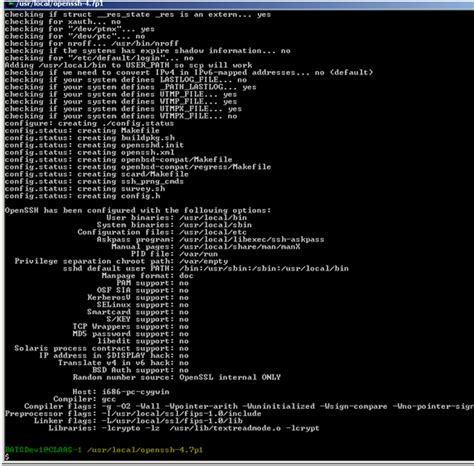Image resolution: width=474 pixels, height=466 pixels.
Task: Click the 'Compiler flags' row
Action: (249, 407)
